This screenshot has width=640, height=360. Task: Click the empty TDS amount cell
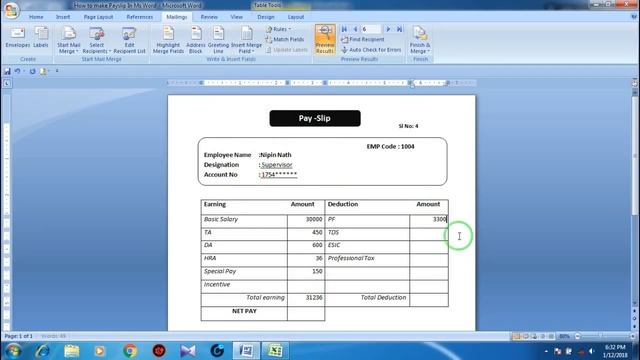coord(429,233)
